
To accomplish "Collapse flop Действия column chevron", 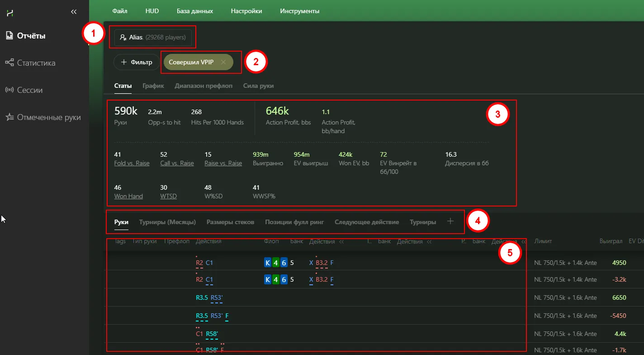I will 341,242.
